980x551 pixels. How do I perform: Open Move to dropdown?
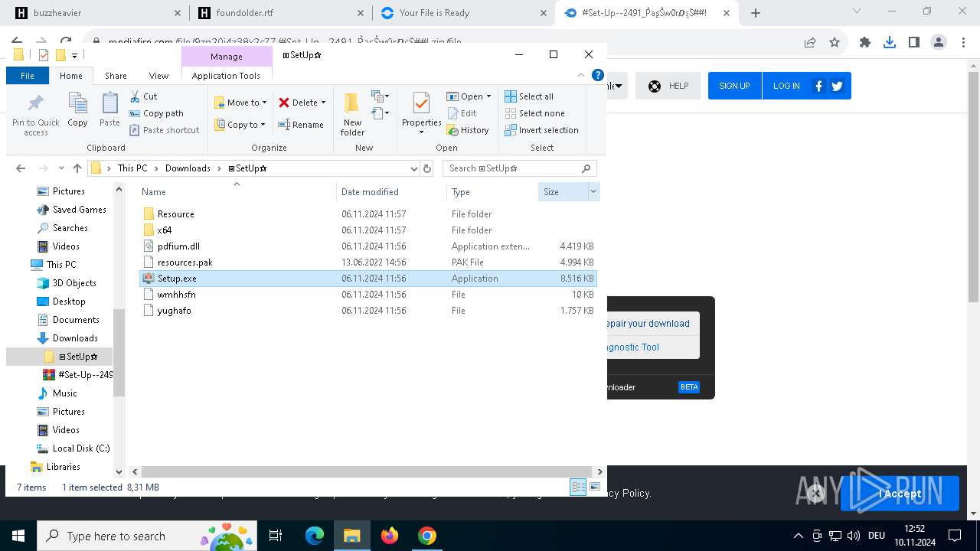(x=240, y=103)
